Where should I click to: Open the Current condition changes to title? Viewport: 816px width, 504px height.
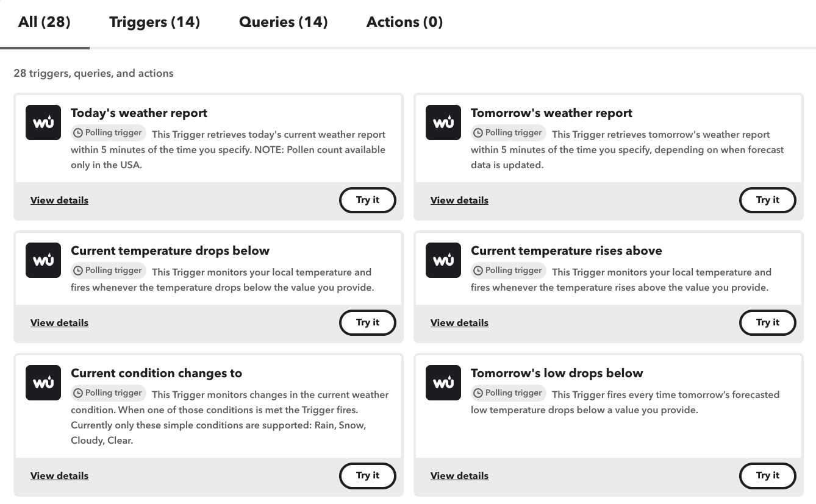pyautogui.click(x=156, y=373)
